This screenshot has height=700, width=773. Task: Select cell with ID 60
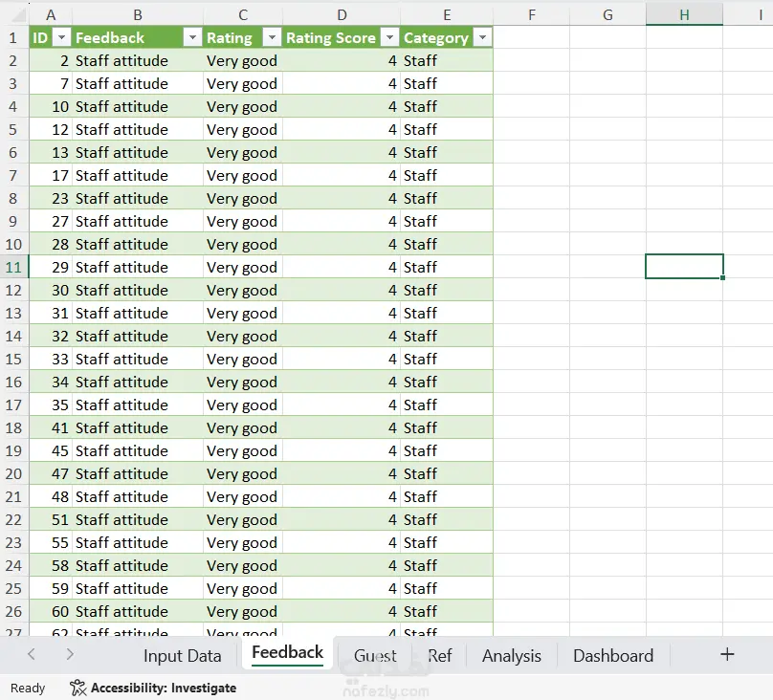point(51,611)
